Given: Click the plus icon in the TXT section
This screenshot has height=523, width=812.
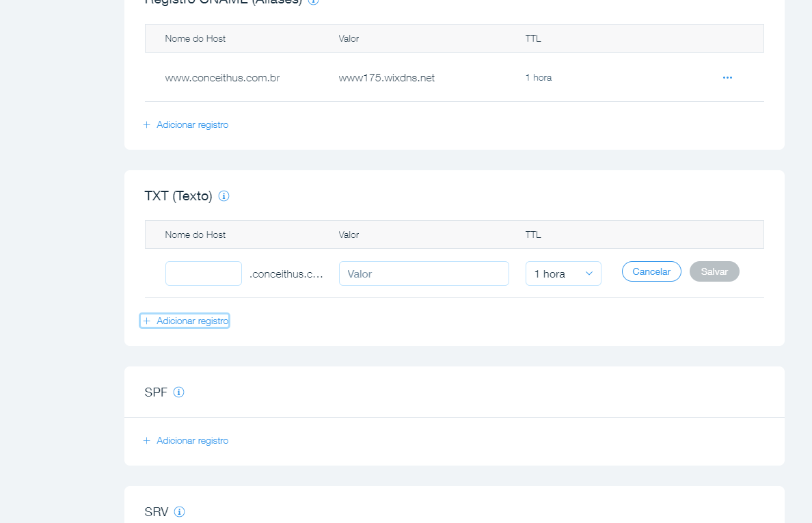Looking at the screenshot, I should (x=146, y=321).
